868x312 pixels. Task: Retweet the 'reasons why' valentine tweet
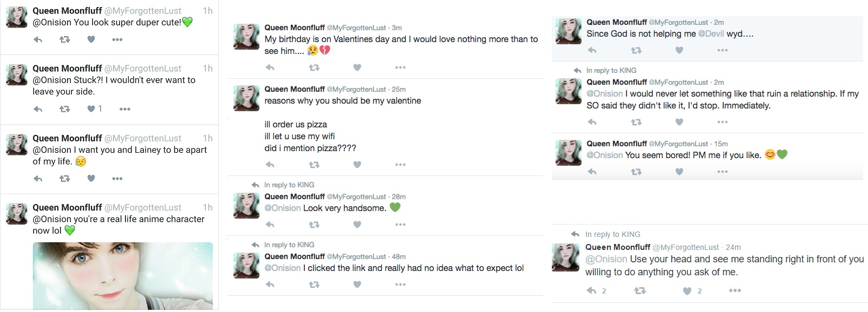[314, 165]
